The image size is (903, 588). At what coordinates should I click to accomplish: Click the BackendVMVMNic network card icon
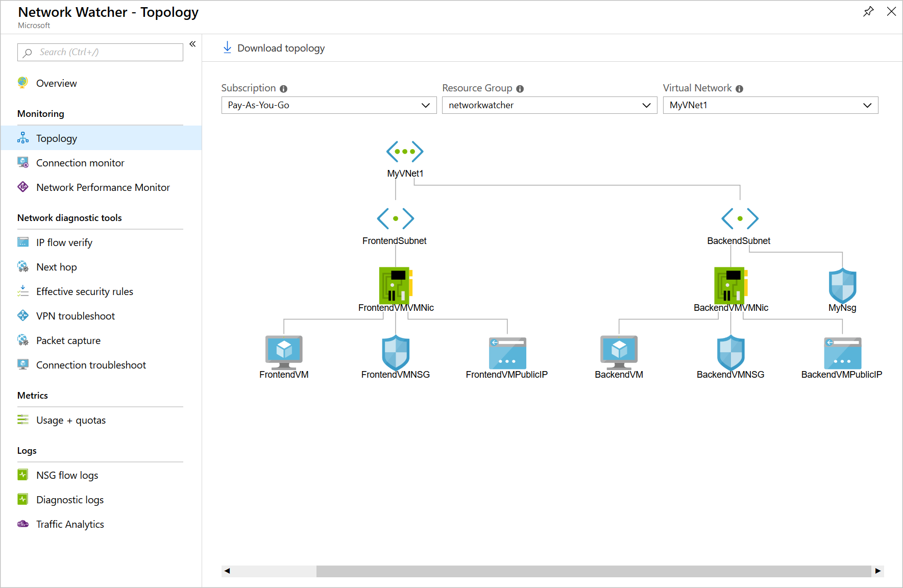pos(731,285)
